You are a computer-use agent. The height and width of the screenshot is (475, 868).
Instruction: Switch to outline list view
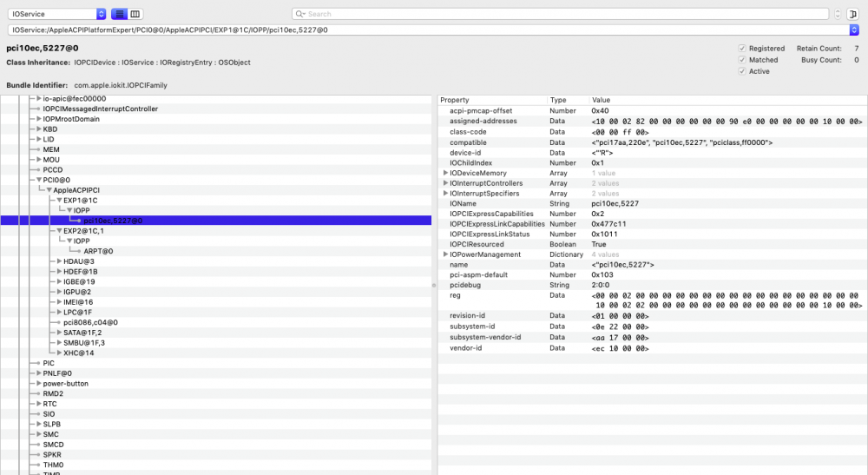(120, 14)
